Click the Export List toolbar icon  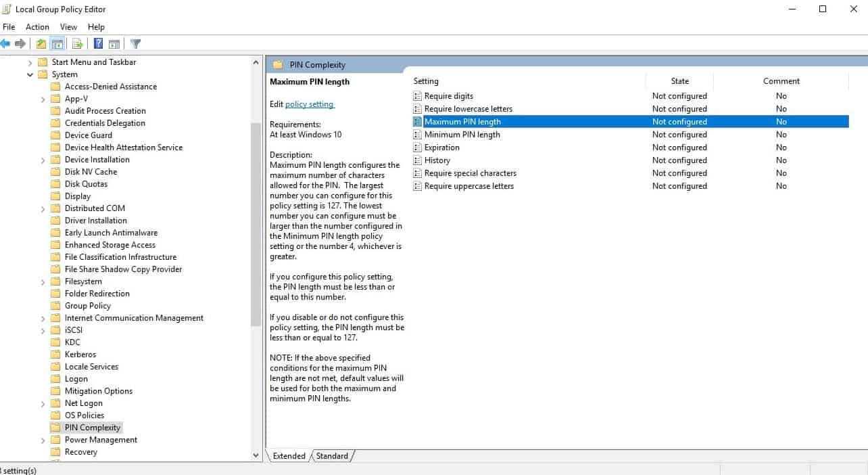(77, 44)
